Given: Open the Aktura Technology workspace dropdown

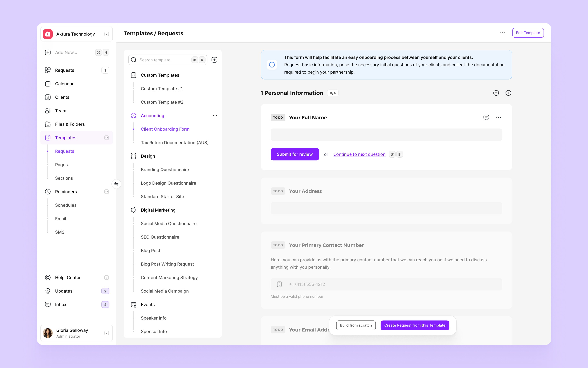Looking at the screenshot, I should (106, 34).
